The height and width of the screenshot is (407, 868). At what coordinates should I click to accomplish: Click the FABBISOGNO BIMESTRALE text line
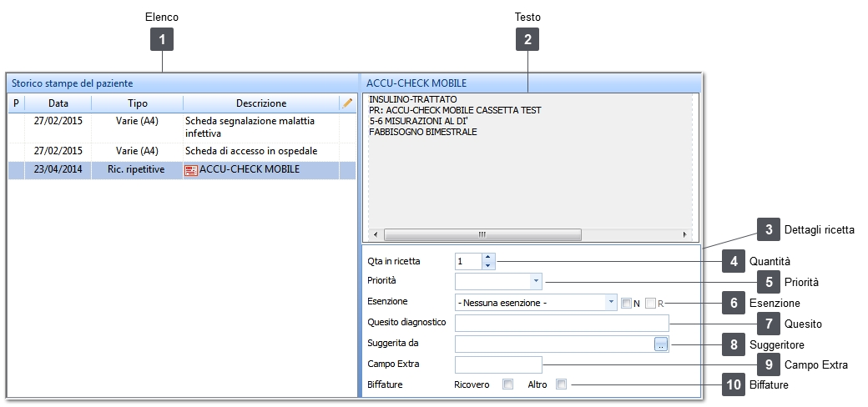(423, 132)
